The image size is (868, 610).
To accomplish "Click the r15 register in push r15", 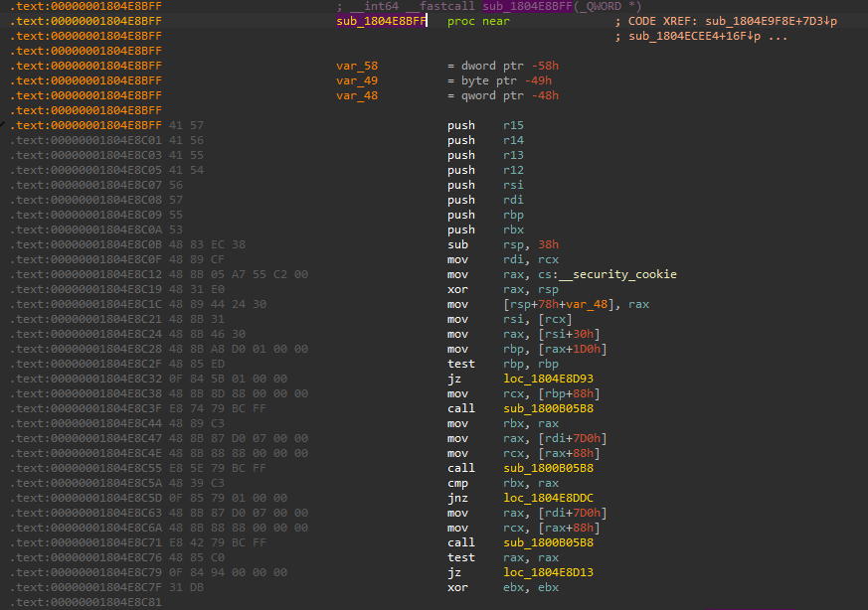I will click(514, 125).
